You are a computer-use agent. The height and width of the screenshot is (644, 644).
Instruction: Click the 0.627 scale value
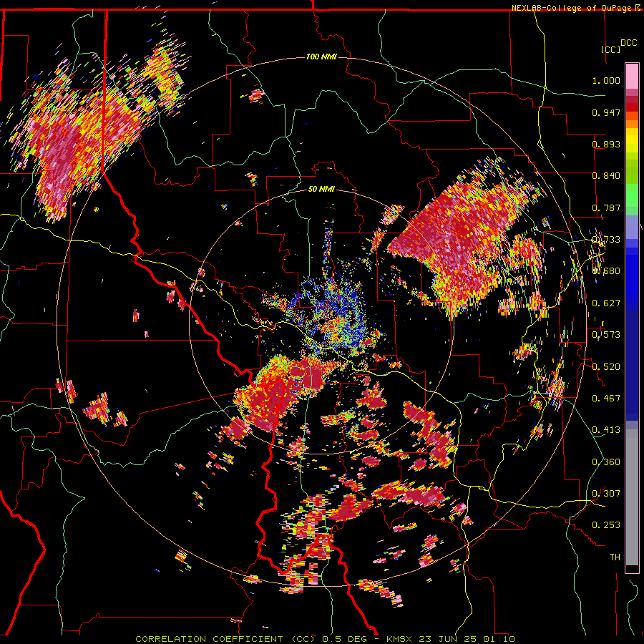(606, 303)
